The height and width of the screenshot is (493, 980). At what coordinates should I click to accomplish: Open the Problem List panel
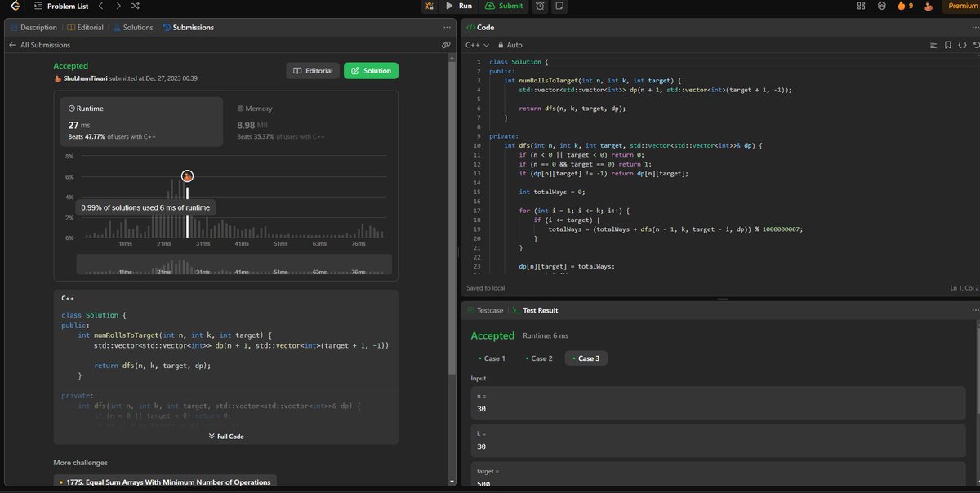[x=62, y=6]
